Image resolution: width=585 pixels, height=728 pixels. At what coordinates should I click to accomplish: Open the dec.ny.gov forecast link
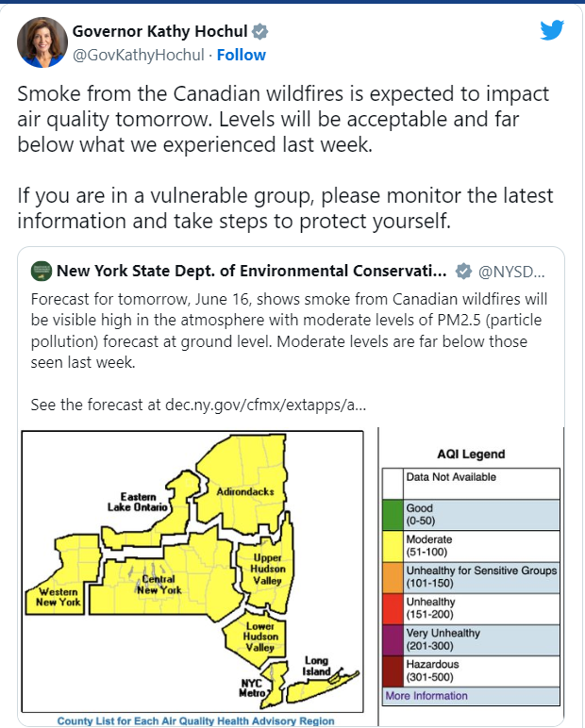(266, 405)
